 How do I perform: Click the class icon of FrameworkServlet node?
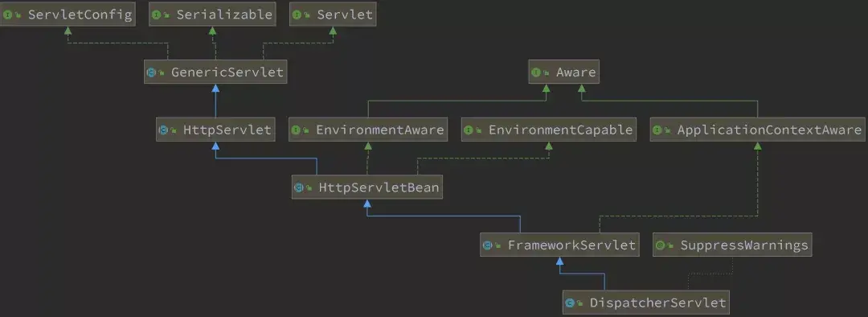coord(488,245)
